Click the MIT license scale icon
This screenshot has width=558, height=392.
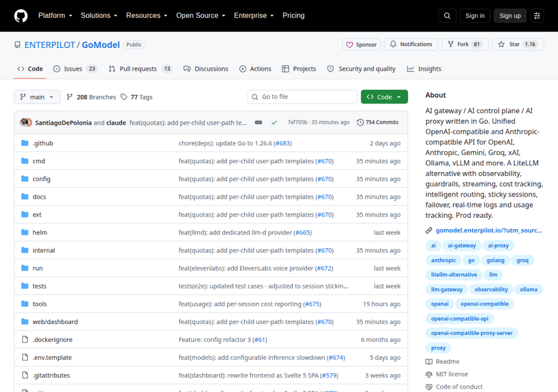tap(429, 374)
